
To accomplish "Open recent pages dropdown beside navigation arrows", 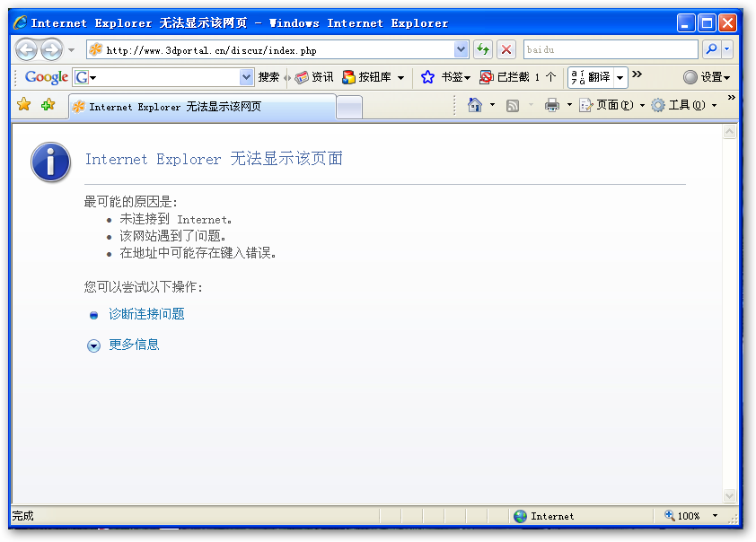I will tap(71, 49).
